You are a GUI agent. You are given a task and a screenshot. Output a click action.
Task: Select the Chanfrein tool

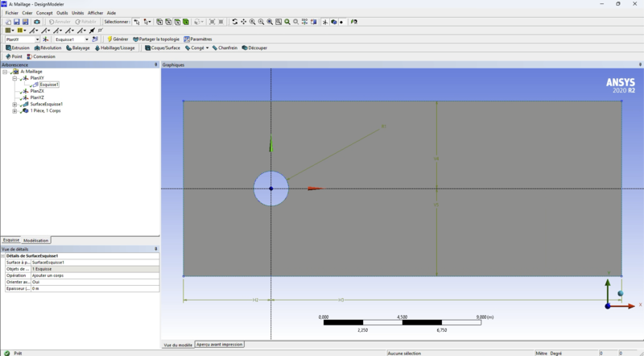pos(225,48)
